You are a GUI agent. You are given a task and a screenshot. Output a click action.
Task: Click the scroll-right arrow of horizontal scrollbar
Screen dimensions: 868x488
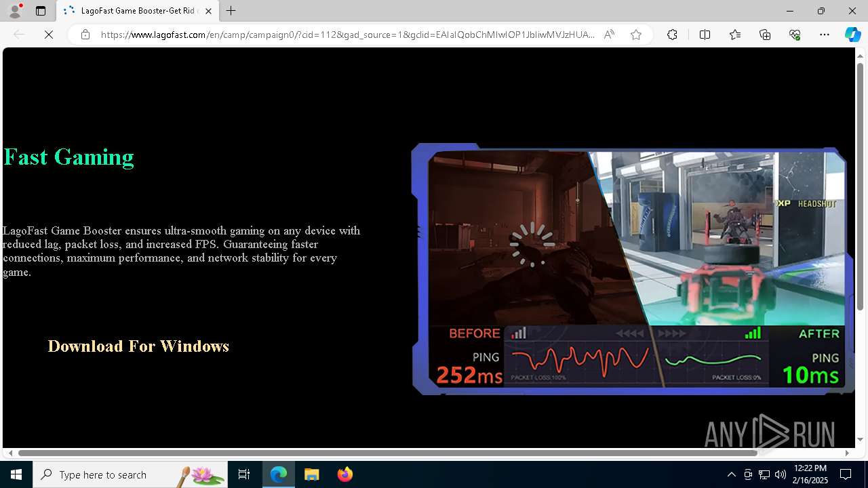(x=847, y=453)
